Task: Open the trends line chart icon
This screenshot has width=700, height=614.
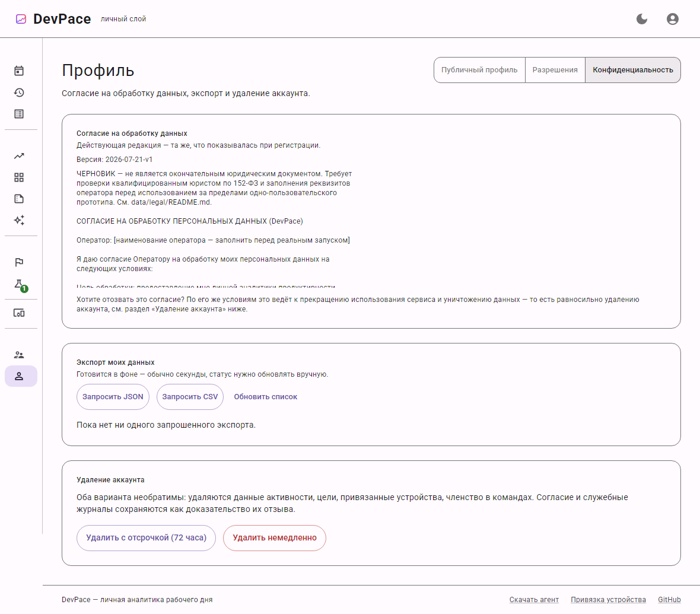Action: click(19, 156)
